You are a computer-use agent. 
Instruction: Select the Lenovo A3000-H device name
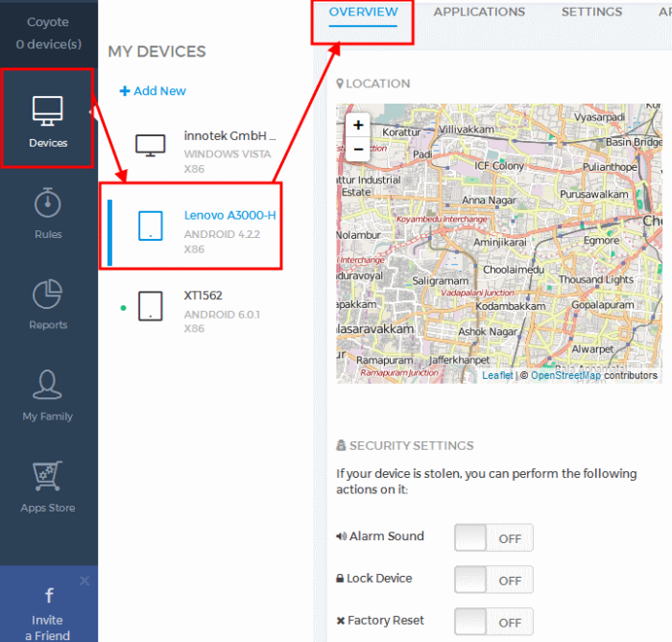coord(229,215)
